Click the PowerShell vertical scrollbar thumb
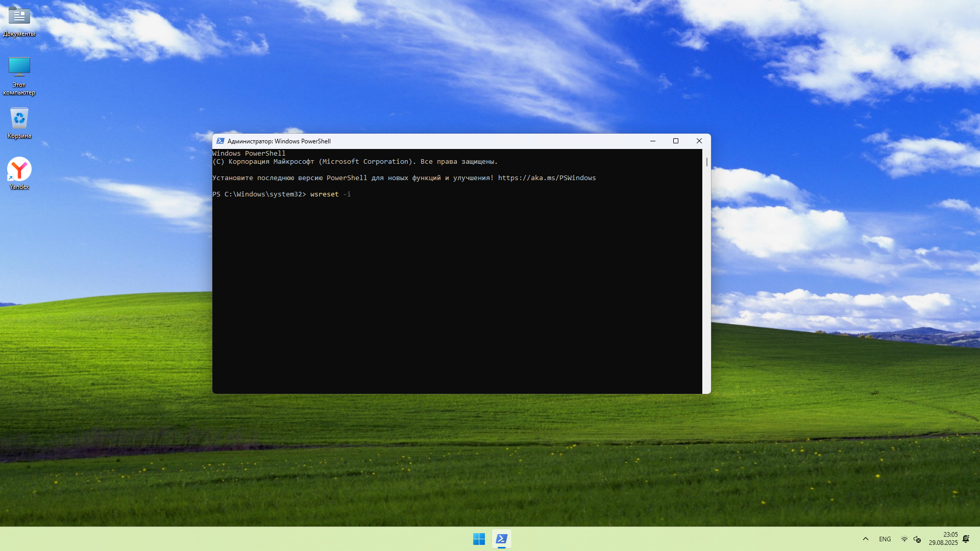The height and width of the screenshot is (551, 980). tap(707, 162)
